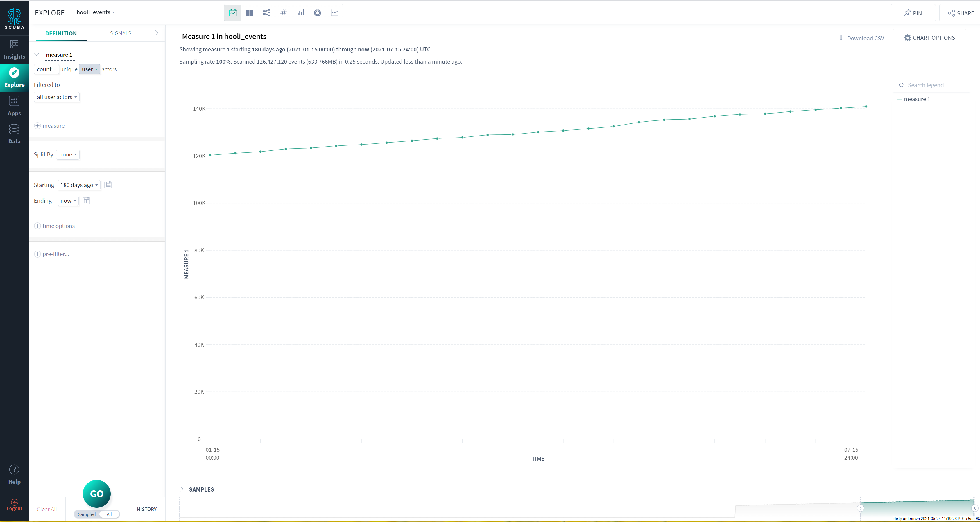The width and height of the screenshot is (980, 522).
Task: Open the count aggregation dropdown
Action: coord(46,69)
